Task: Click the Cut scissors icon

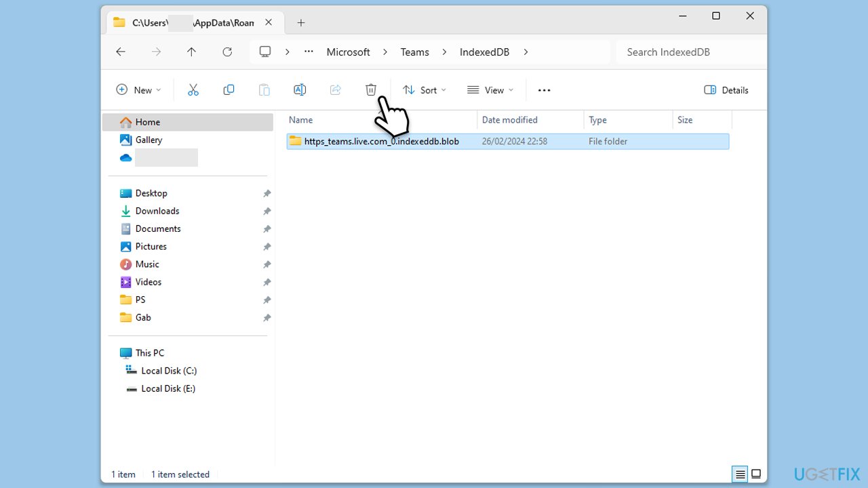Action: tap(193, 90)
